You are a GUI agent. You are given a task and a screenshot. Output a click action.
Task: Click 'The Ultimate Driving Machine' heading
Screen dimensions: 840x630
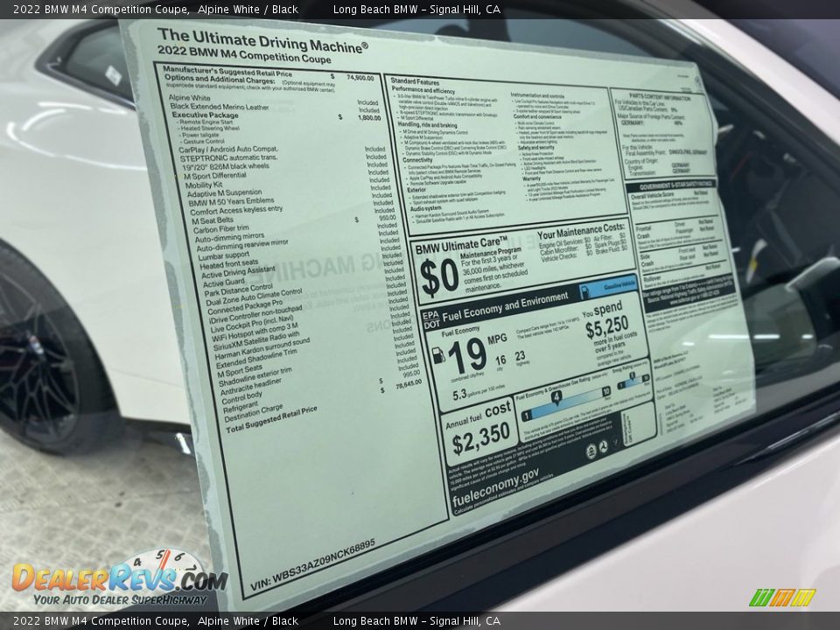(263, 41)
